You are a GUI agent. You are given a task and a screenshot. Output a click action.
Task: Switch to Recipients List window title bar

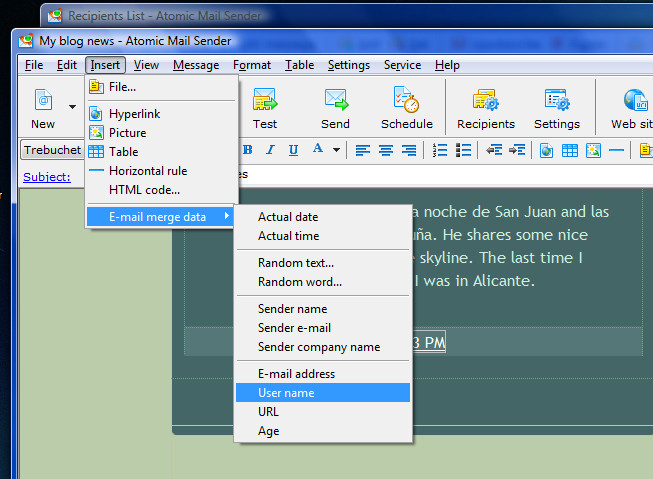[x=346, y=16]
